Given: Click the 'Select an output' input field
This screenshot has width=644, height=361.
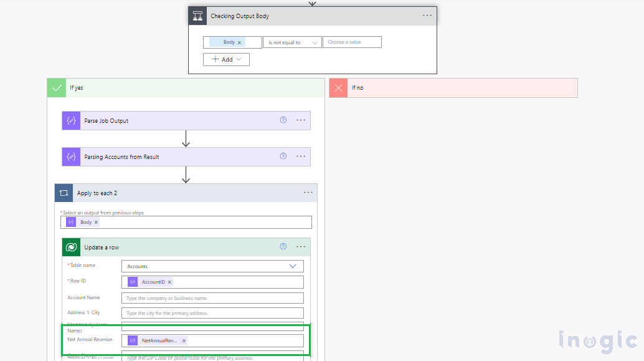Looking at the screenshot, I should 186,223.
